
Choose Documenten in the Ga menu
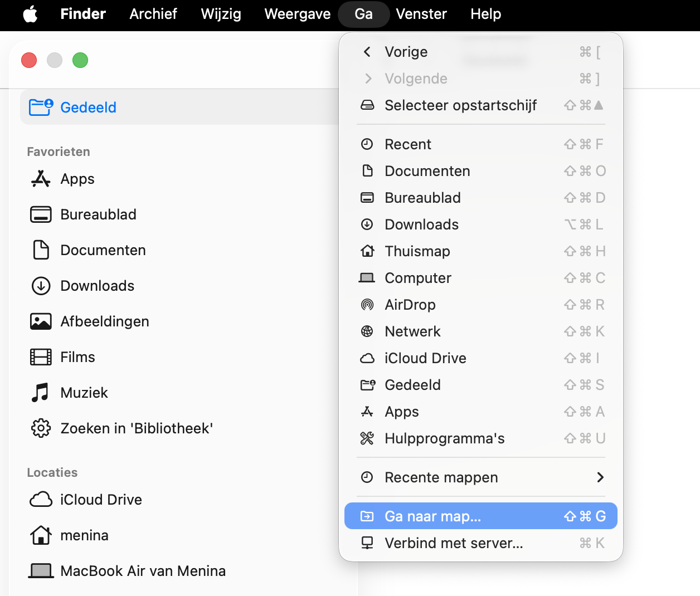(481, 171)
